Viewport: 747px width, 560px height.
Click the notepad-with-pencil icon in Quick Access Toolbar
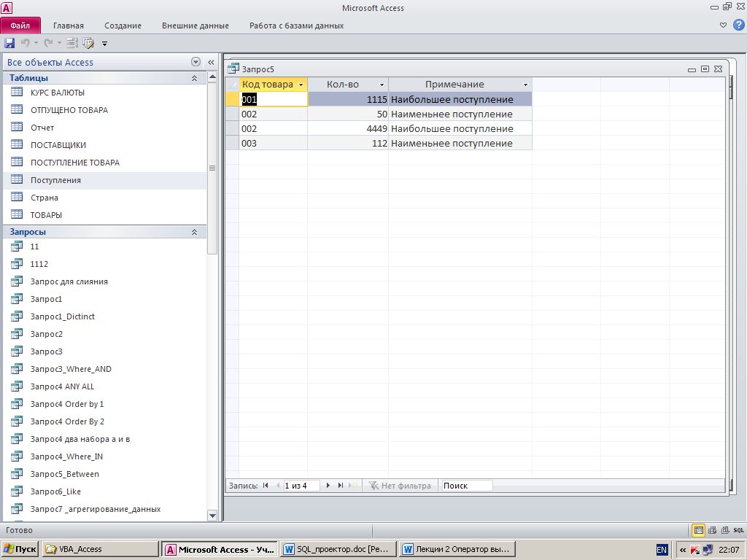[x=88, y=43]
